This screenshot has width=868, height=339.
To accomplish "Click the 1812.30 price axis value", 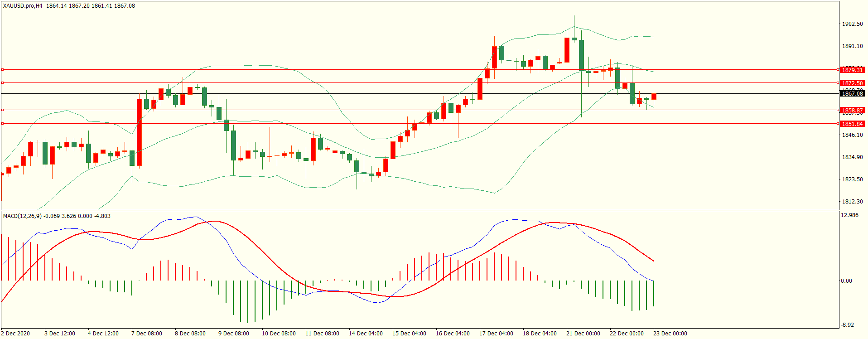I will click(x=852, y=202).
